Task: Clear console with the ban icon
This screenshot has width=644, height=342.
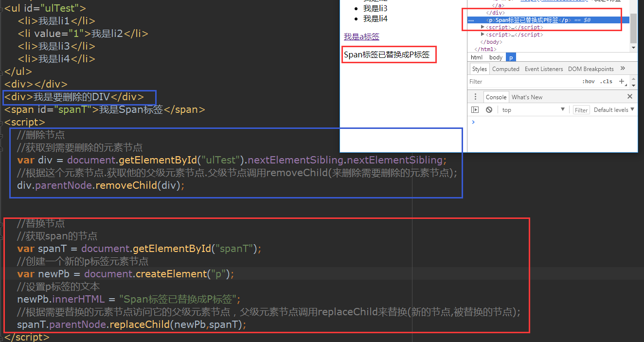Action: click(489, 110)
